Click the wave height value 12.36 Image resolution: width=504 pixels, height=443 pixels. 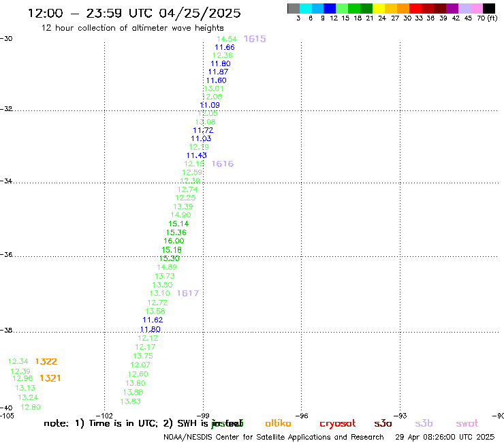point(223,55)
